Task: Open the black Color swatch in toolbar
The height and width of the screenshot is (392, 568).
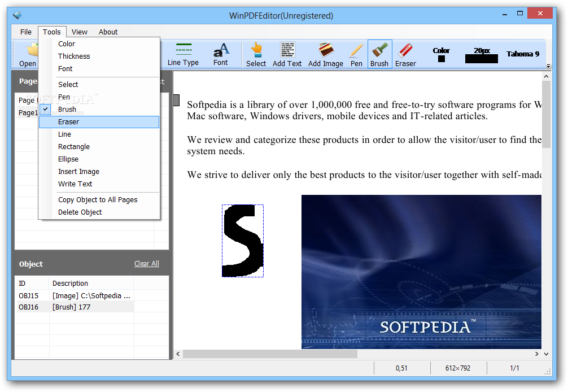Action: pyautogui.click(x=441, y=59)
